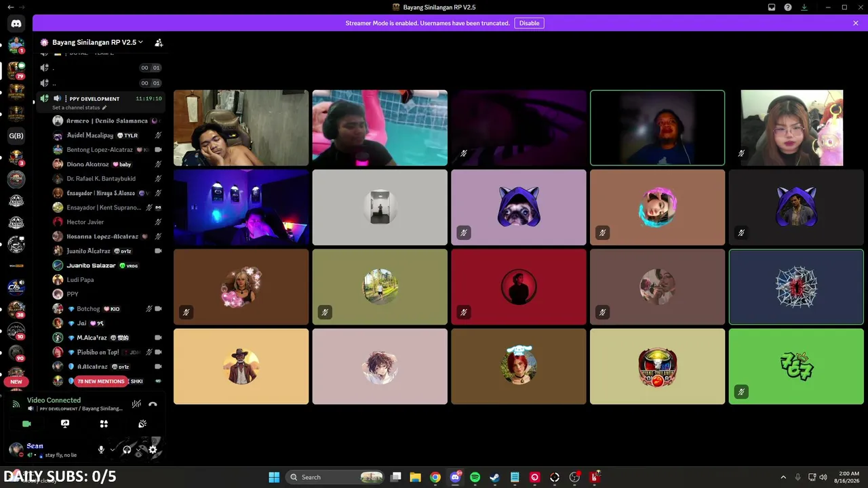This screenshot has height=488, width=868.
Task: Select Botchog in the voice list
Action: (x=108, y=309)
